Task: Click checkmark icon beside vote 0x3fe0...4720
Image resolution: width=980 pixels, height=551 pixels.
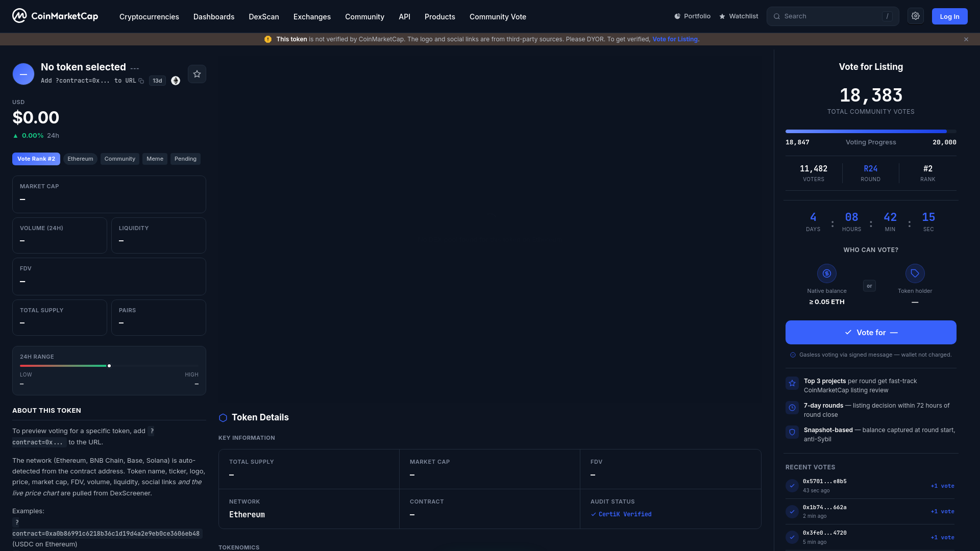Action: click(792, 537)
